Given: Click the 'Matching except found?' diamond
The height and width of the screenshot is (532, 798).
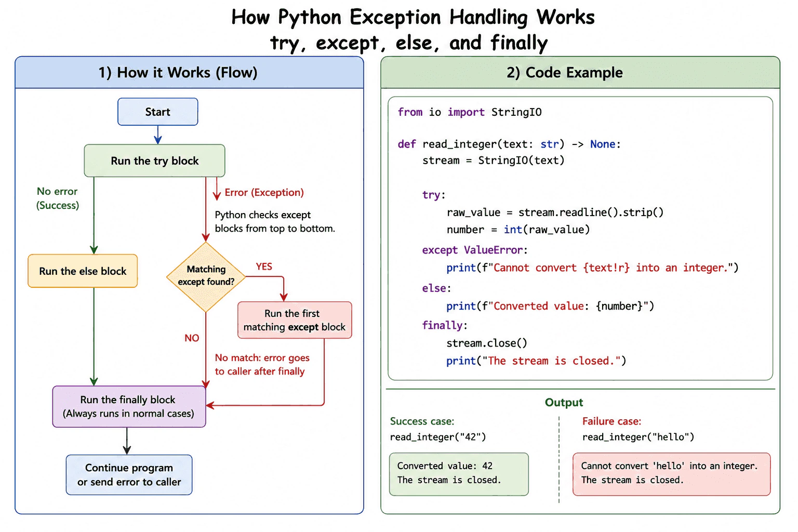Looking at the screenshot, I should (x=206, y=277).
